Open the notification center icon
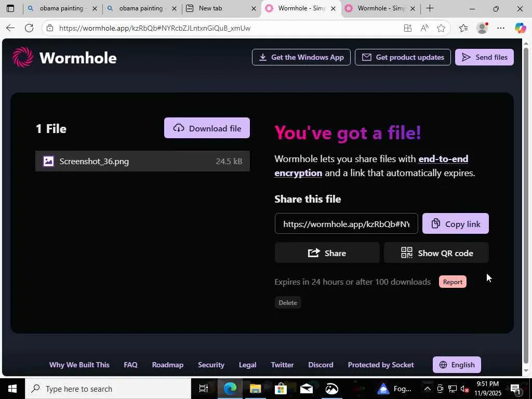Viewport: 532px width, 399px height. (516, 389)
